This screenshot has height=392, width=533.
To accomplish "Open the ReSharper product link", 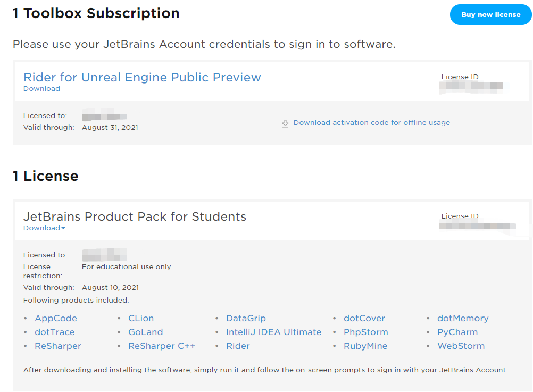I will (58, 346).
